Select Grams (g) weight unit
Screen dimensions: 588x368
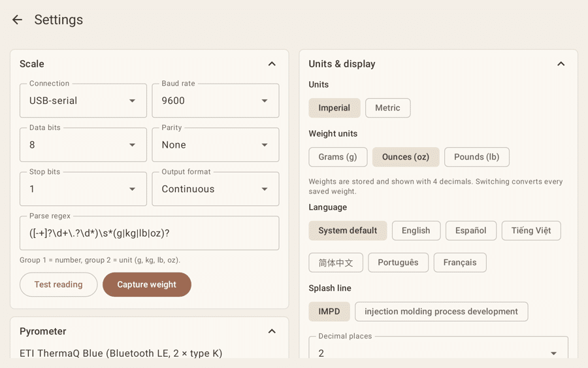pyautogui.click(x=338, y=157)
